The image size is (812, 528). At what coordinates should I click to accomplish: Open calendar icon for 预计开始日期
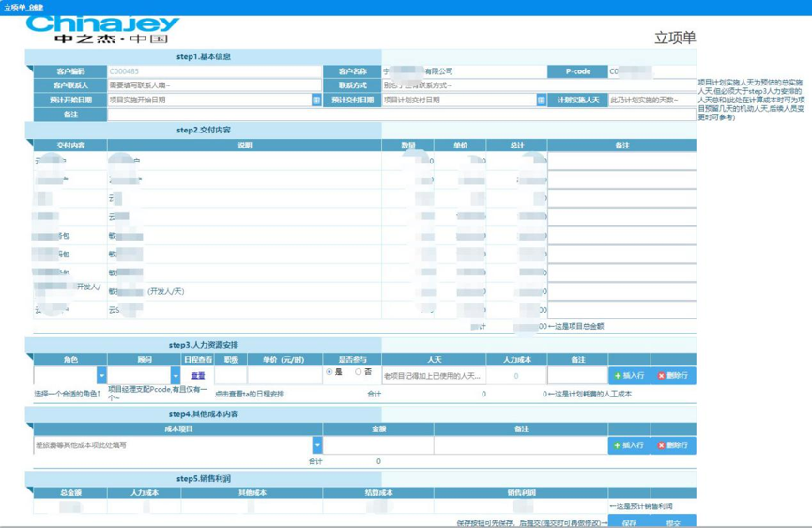[316, 100]
